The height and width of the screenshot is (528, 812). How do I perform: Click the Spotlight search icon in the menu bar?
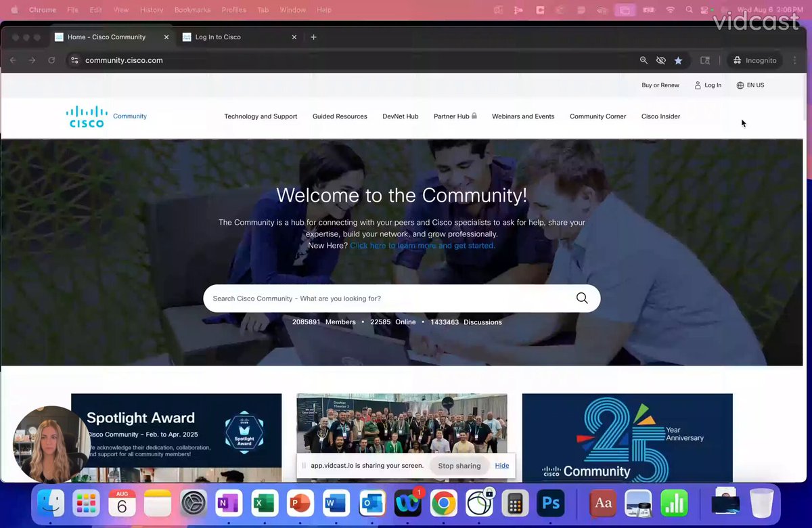[689, 10]
